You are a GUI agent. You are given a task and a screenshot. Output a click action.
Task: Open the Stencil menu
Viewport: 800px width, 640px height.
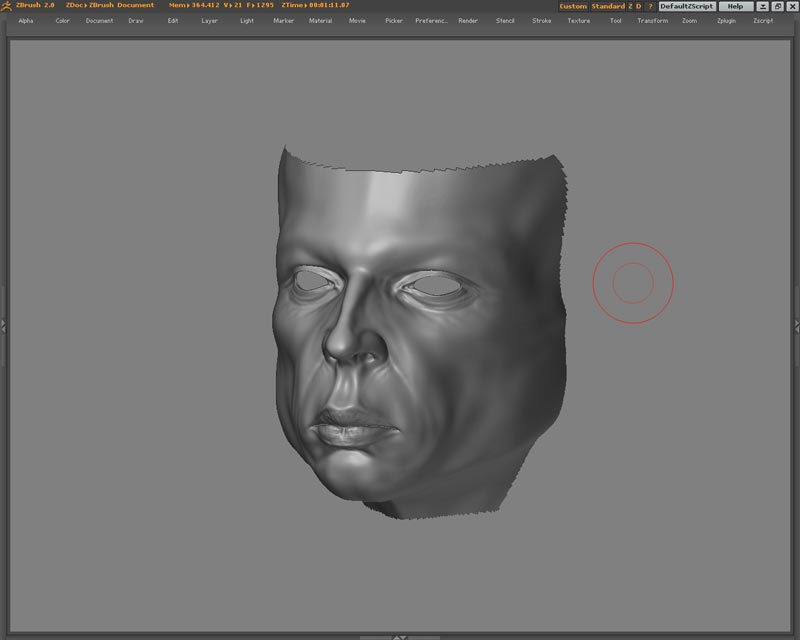click(505, 21)
